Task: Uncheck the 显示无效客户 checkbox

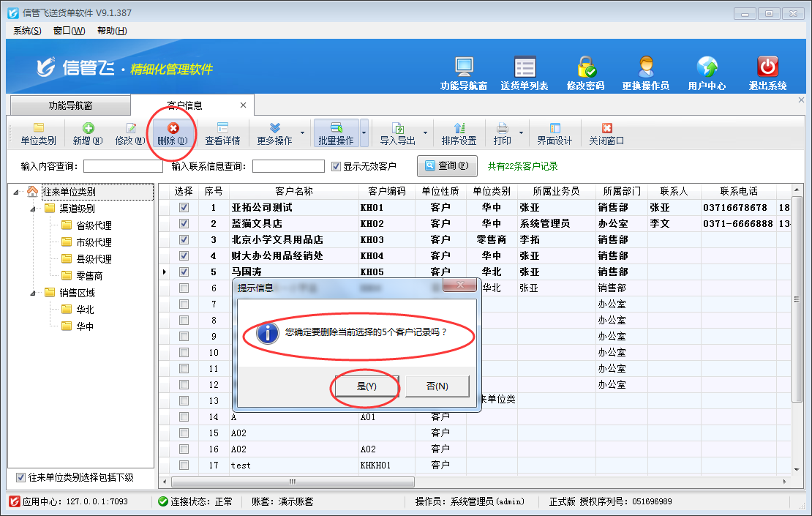Action: click(337, 166)
